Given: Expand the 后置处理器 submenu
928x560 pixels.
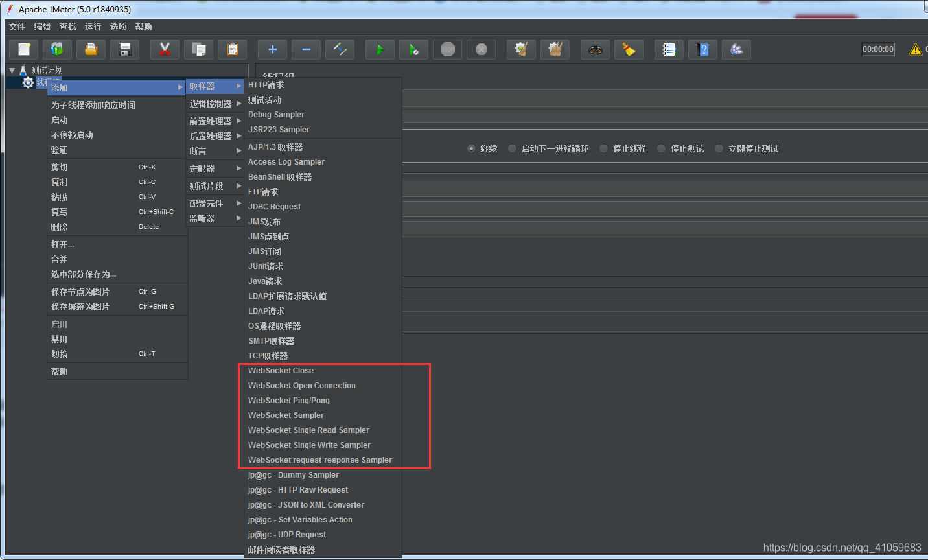Looking at the screenshot, I should [215, 136].
